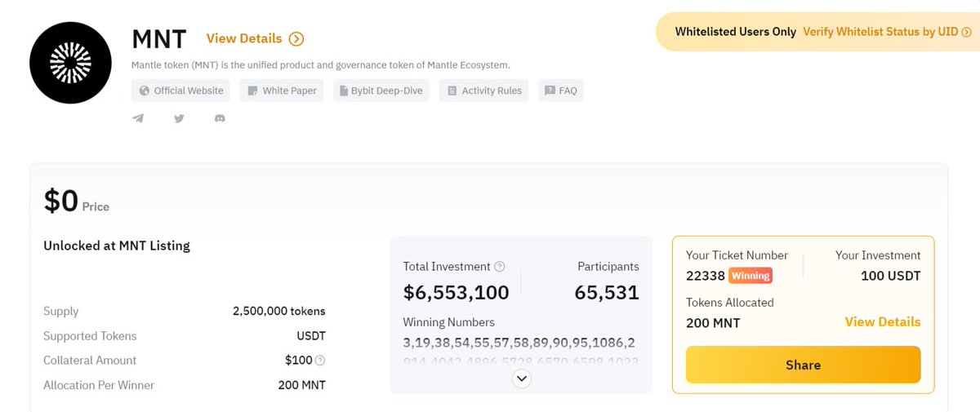980x412 pixels.
Task: Click the Participants label
Action: click(x=608, y=267)
